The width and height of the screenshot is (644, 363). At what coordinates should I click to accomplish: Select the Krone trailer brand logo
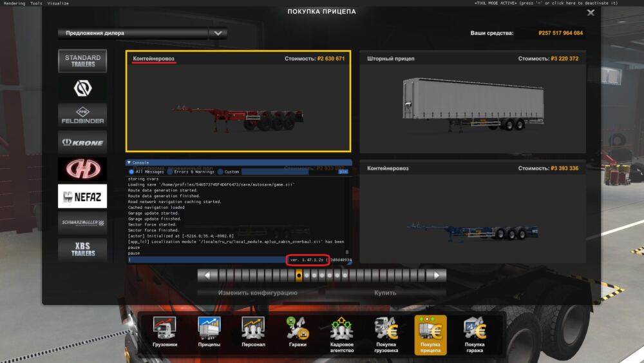[x=82, y=142]
